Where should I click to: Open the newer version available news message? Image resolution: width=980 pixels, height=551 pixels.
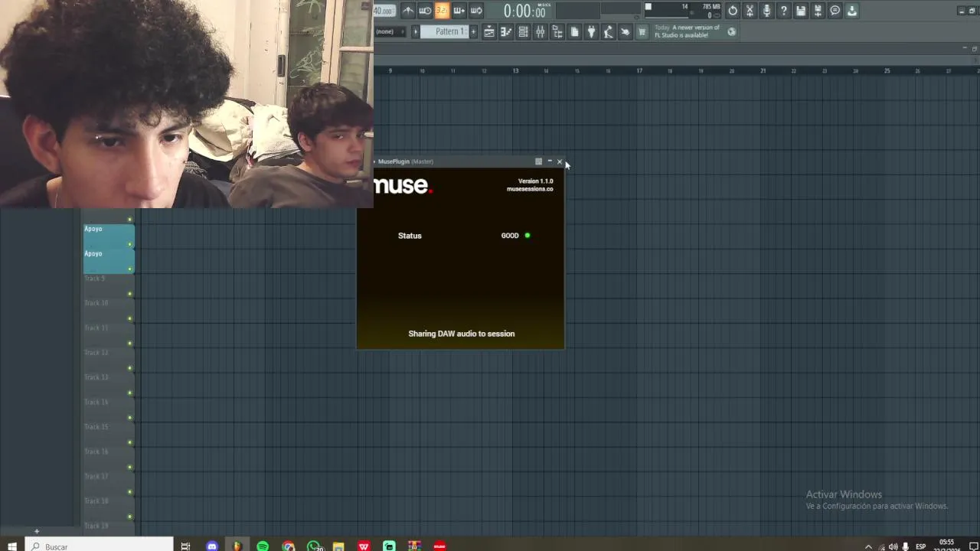point(687,31)
